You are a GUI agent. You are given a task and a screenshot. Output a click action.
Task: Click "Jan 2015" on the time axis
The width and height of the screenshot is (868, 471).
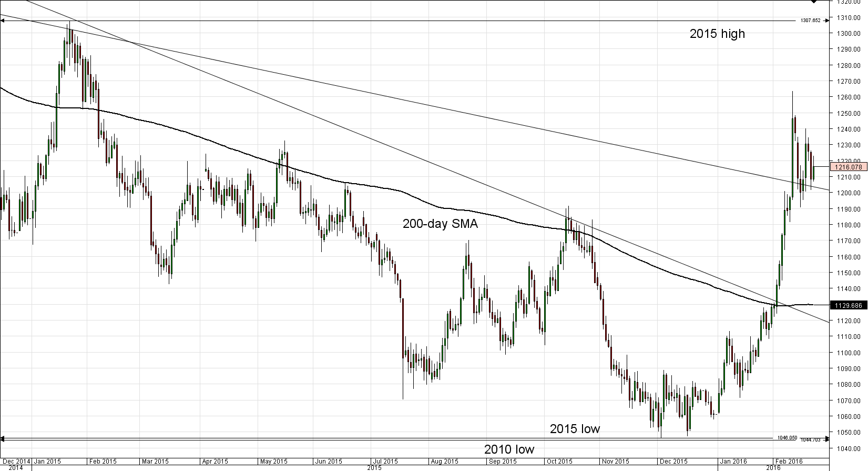[47, 462]
